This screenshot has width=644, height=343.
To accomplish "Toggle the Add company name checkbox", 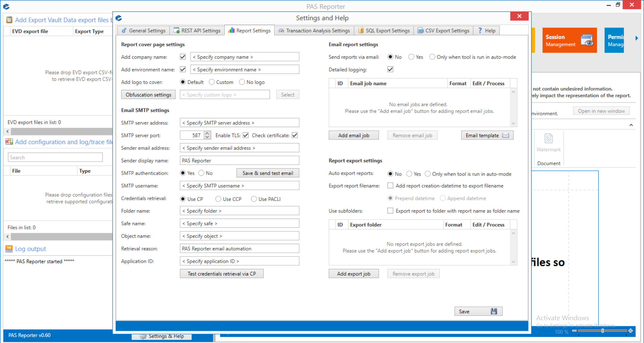I will coord(183,57).
